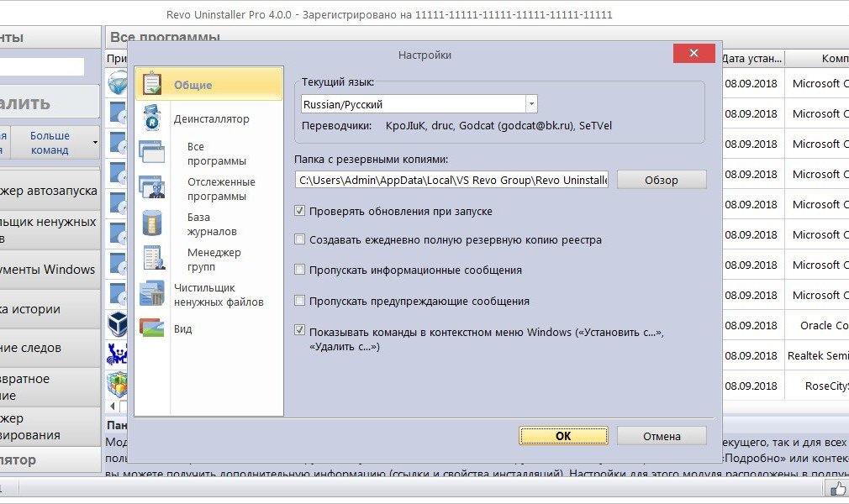Click the RoseCity company cell
The image size is (849, 504).
[x=817, y=386]
